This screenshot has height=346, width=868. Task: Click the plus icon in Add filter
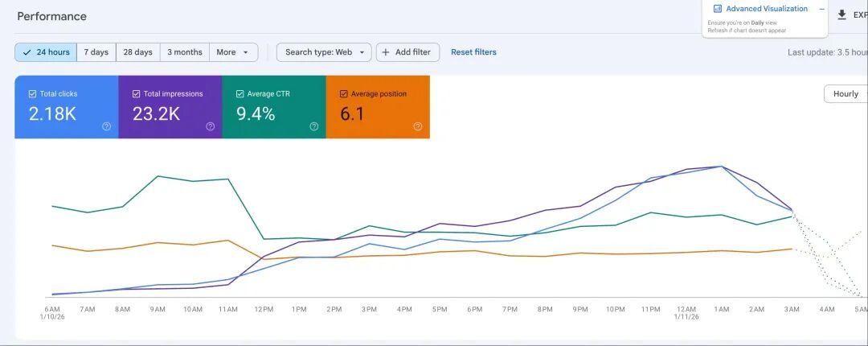pyautogui.click(x=386, y=52)
